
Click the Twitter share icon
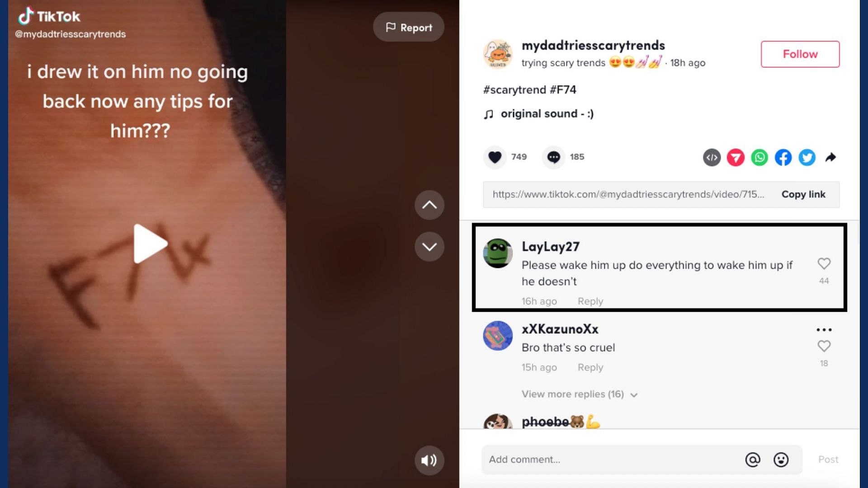point(807,157)
